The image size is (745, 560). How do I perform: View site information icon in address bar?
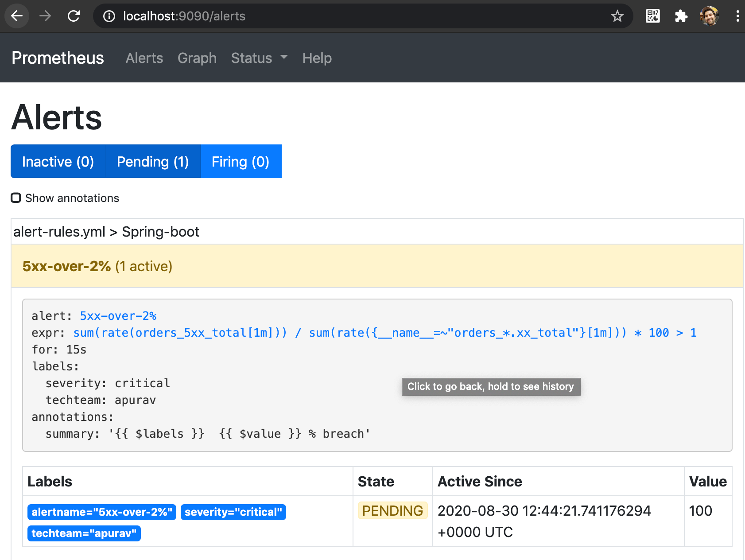point(109,16)
